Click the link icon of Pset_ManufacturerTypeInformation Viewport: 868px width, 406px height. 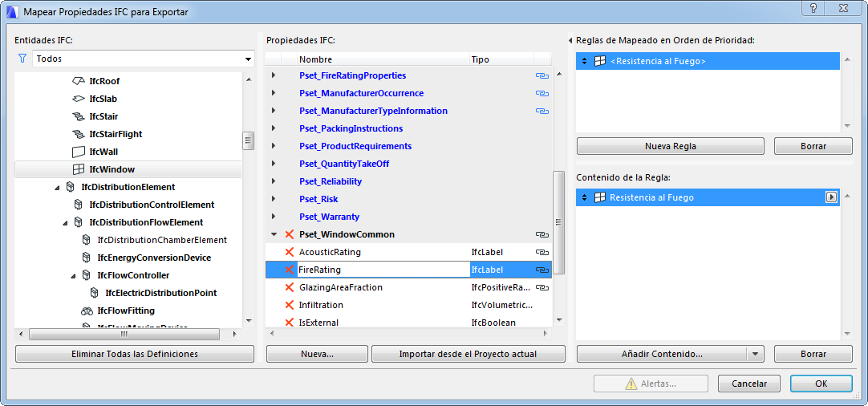542,112
